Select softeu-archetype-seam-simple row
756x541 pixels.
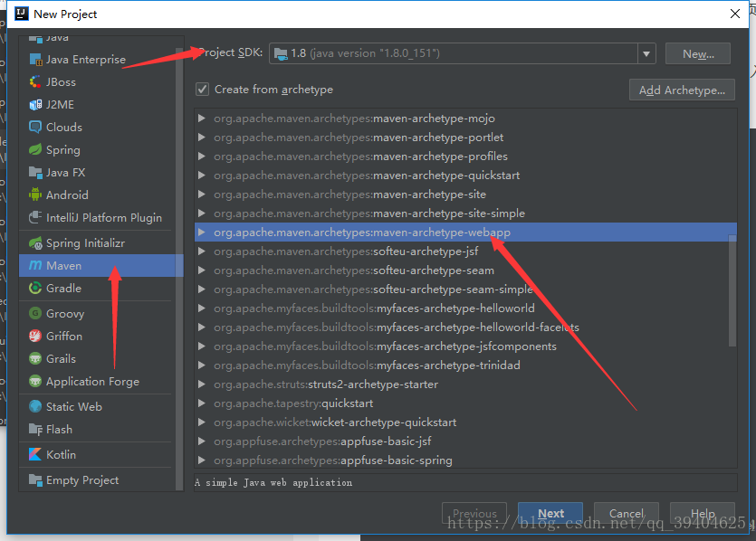pos(465,289)
